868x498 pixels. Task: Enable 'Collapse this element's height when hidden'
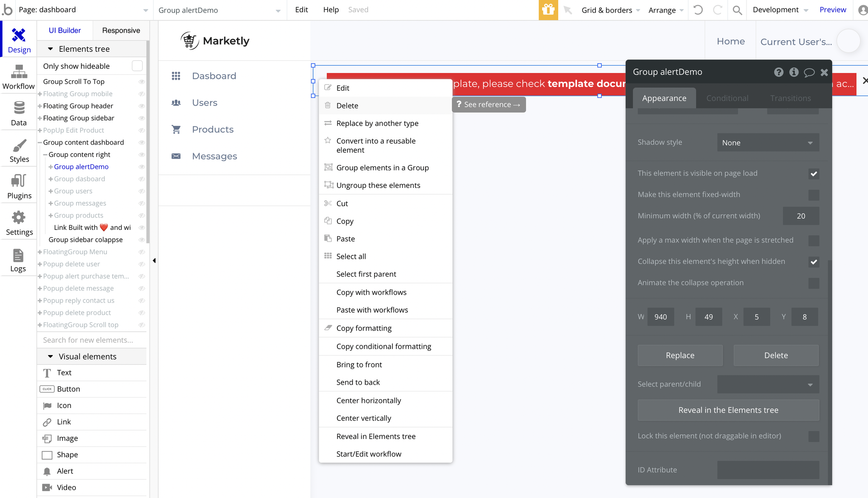click(814, 262)
